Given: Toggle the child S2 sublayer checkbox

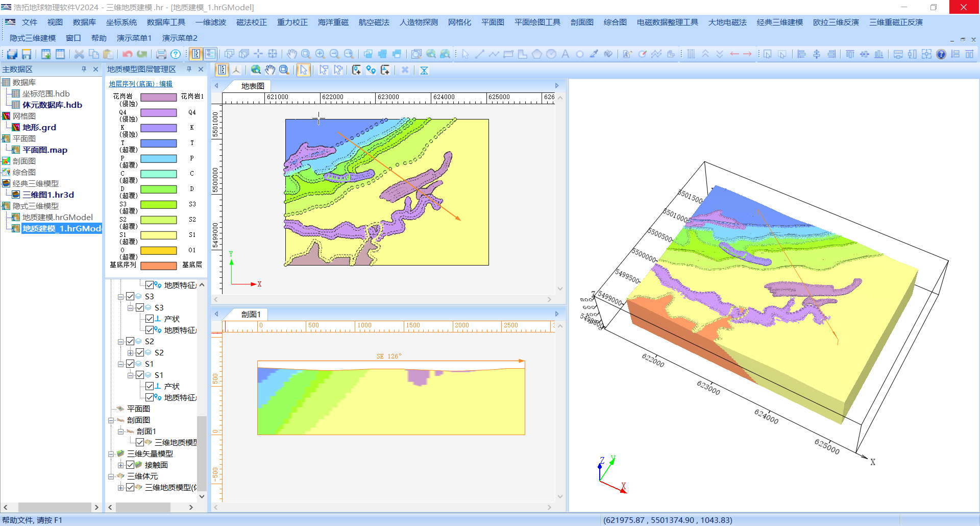Looking at the screenshot, I should coord(140,352).
